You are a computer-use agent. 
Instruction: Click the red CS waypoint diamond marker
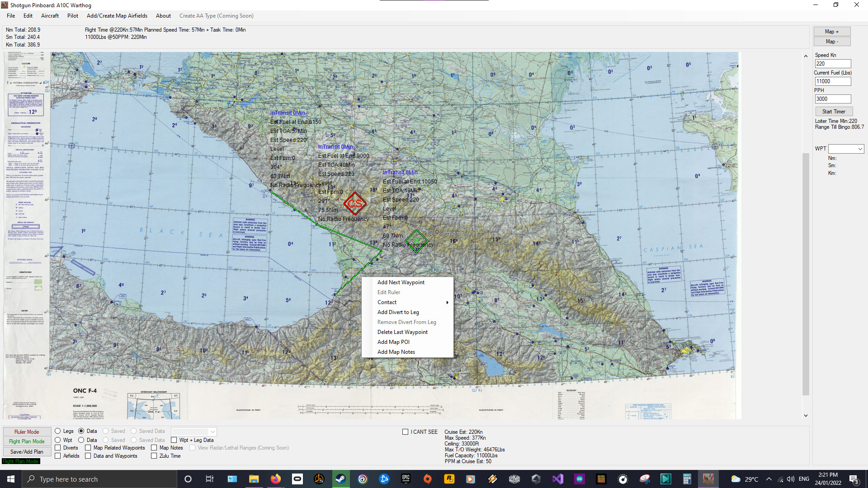[x=355, y=203]
